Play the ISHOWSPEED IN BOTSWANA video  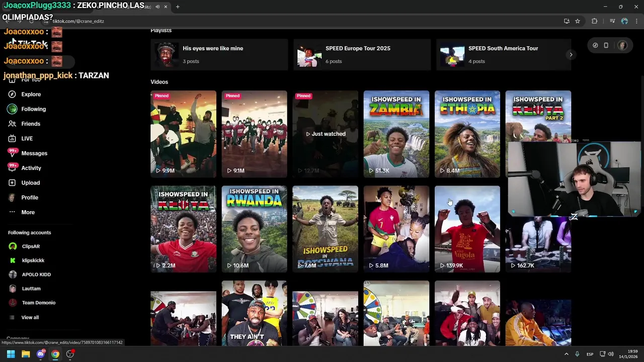pos(325,229)
